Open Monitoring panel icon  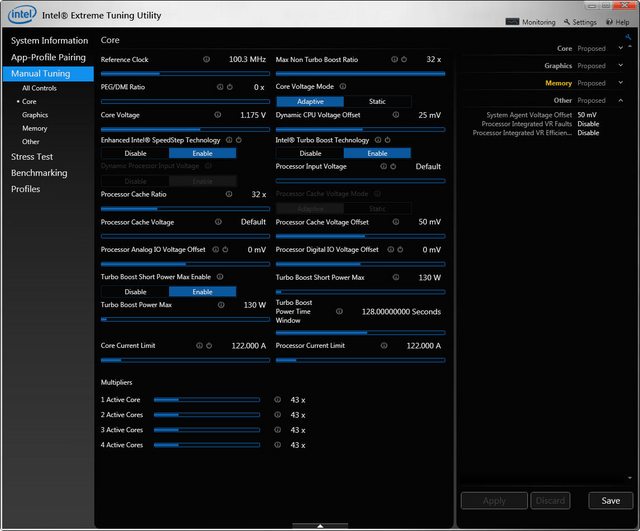coord(512,22)
